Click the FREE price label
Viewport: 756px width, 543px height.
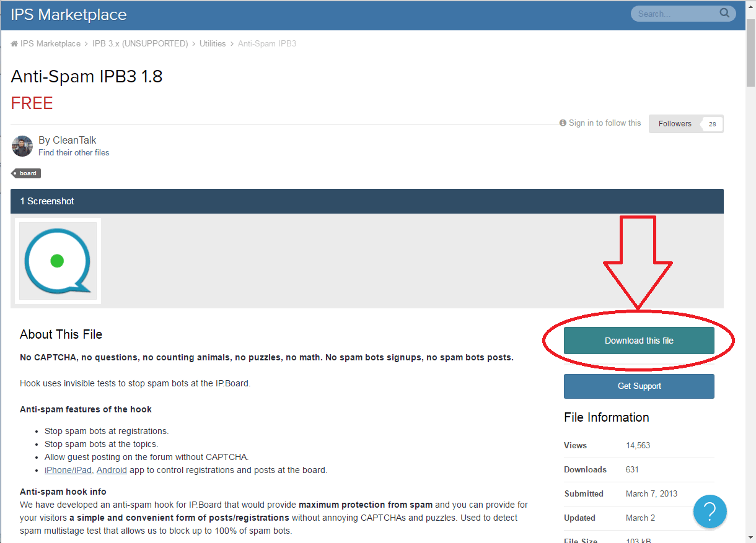(32, 103)
